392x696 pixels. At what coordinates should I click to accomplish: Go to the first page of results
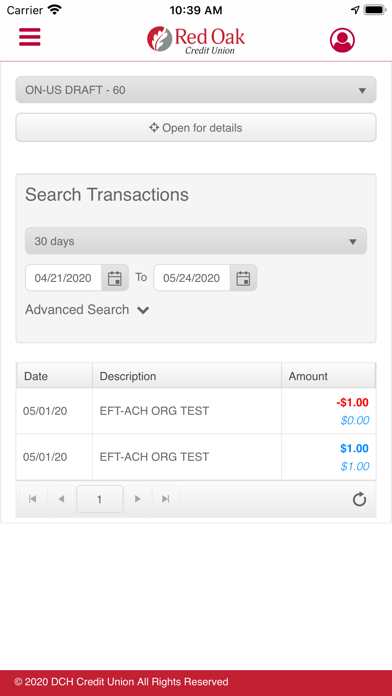coord(32,499)
